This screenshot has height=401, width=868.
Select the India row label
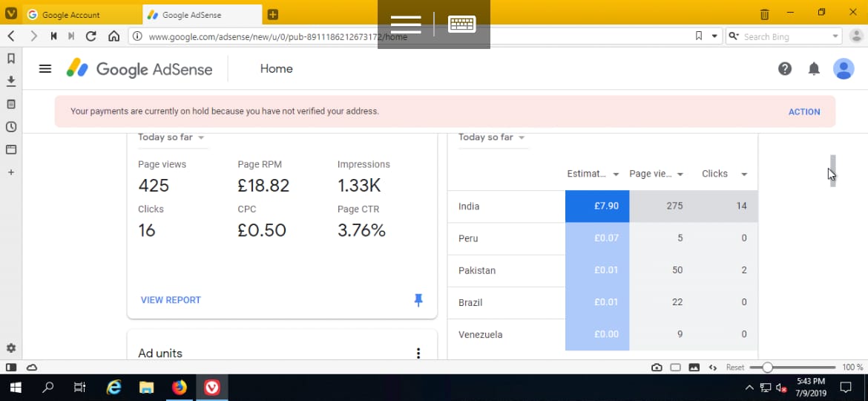pos(469,206)
